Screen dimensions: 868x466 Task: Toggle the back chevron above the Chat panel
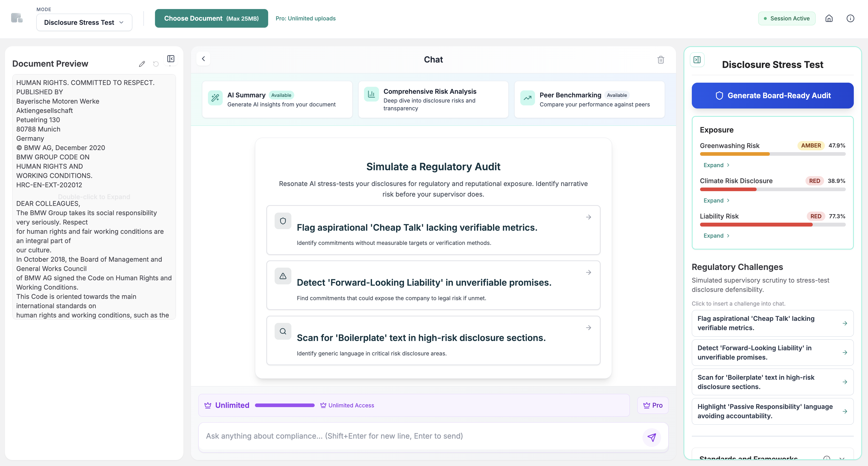point(204,59)
